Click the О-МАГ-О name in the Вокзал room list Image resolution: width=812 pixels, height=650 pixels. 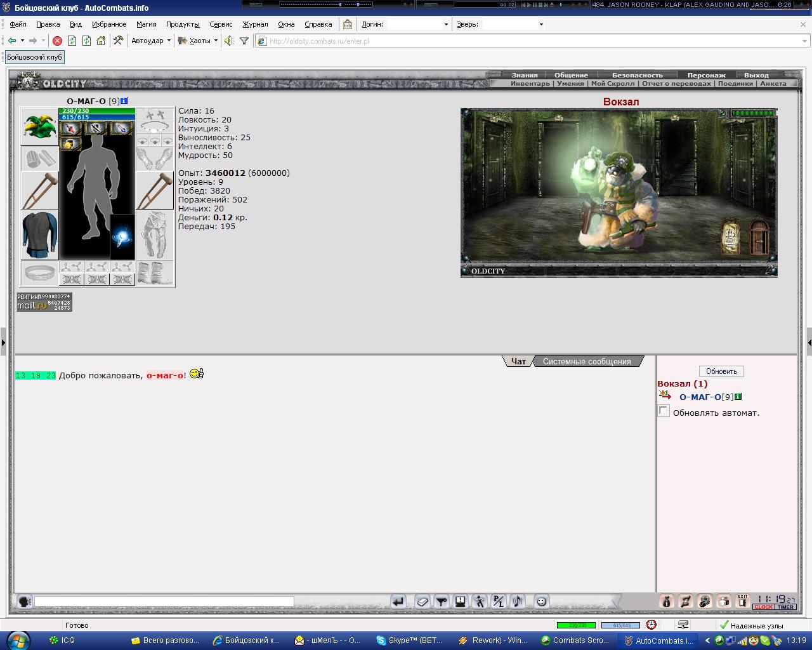[x=700, y=397]
